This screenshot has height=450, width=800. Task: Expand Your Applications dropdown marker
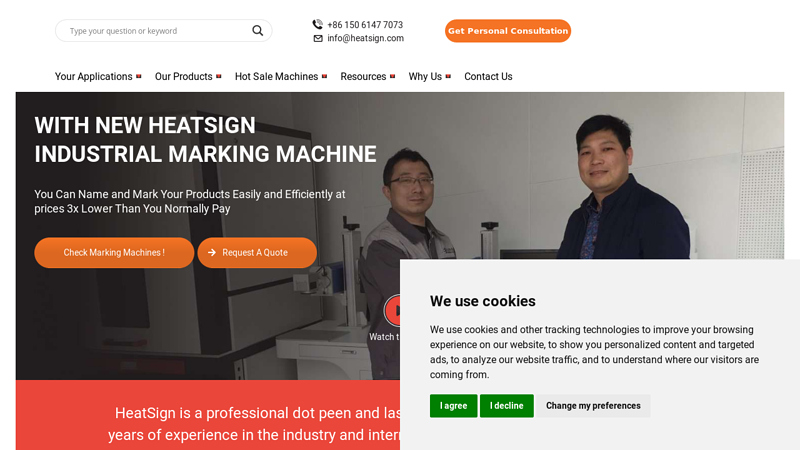click(138, 77)
